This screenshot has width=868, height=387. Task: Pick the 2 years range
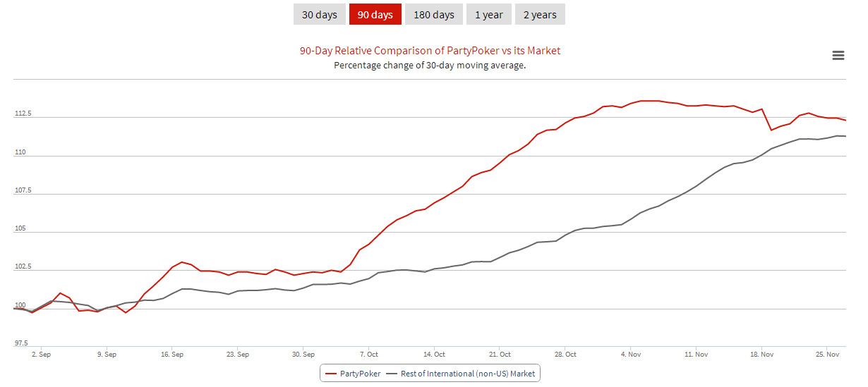[540, 14]
